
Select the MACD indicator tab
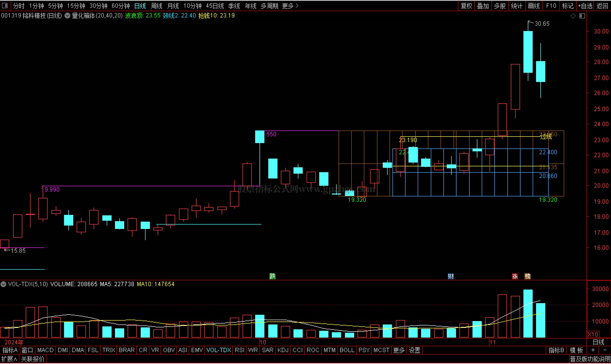pyautogui.click(x=45, y=350)
